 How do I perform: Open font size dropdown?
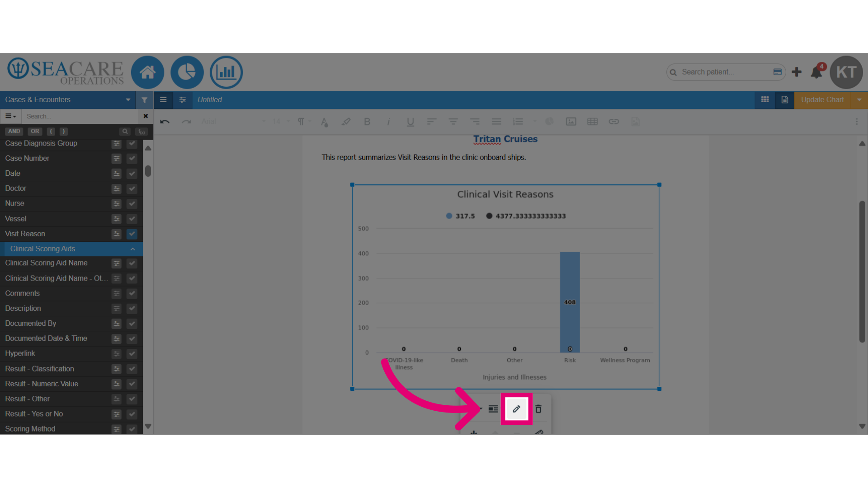point(281,122)
